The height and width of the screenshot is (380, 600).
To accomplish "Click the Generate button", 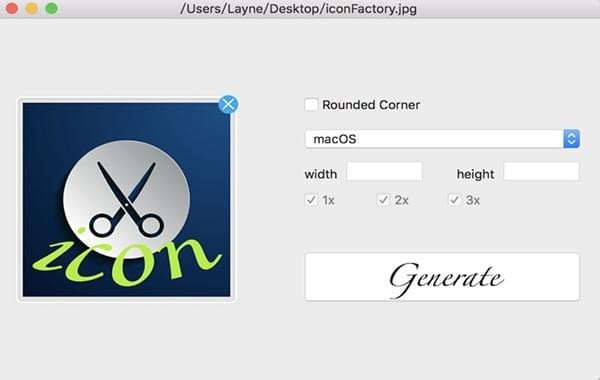I will pos(442,277).
